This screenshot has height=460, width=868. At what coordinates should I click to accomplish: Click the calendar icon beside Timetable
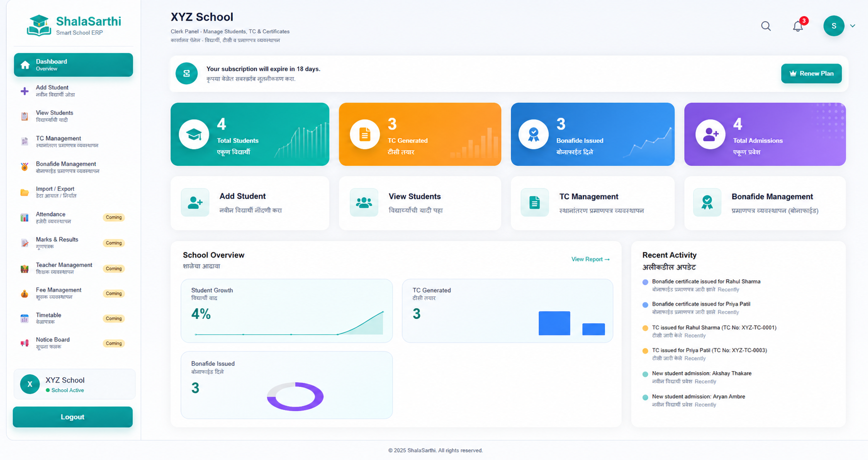(x=24, y=318)
